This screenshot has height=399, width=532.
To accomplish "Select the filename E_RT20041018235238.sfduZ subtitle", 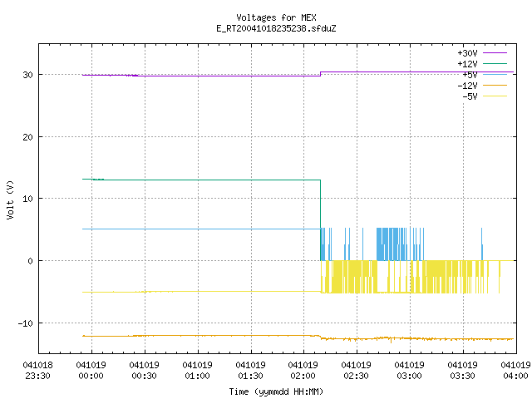I will pyautogui.click(x=276, y=28).
